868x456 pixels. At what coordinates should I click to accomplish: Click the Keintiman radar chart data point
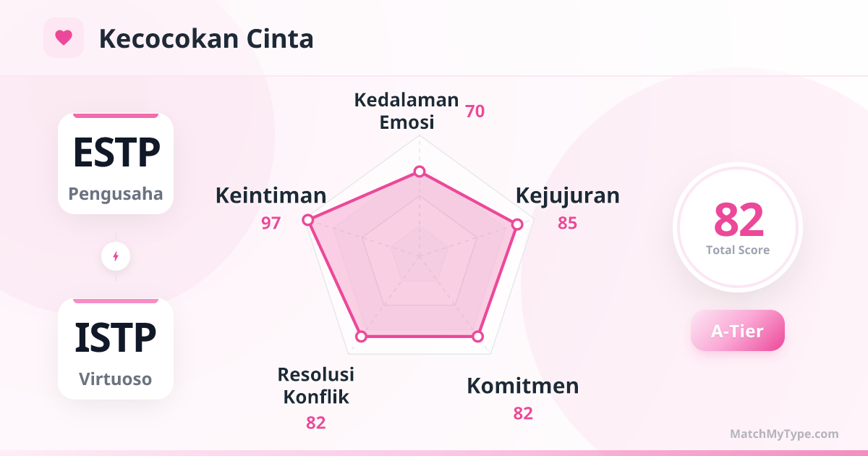coord(308,219)
